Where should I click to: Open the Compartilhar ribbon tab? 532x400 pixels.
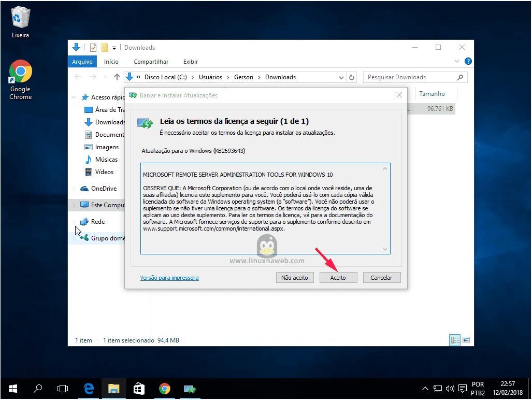click(x=151, y=61)
